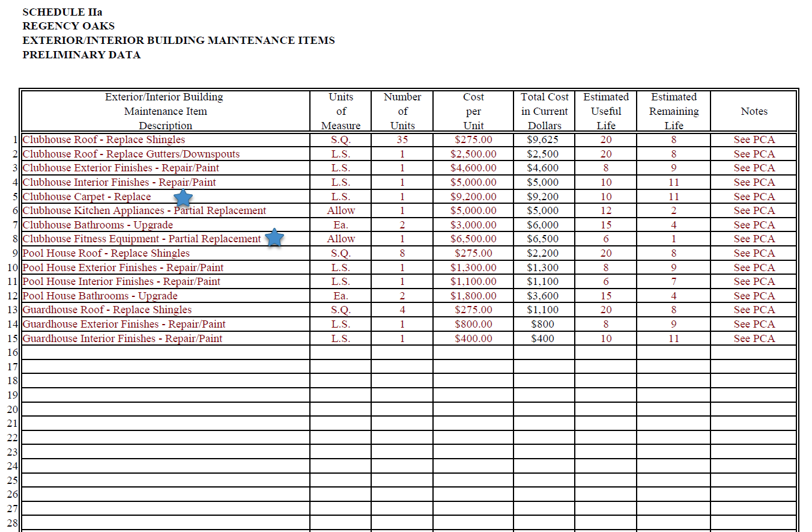812x532 pixels.
Task: Select the $400.00 cost per unit cell
Action: [x=473, y=338]
